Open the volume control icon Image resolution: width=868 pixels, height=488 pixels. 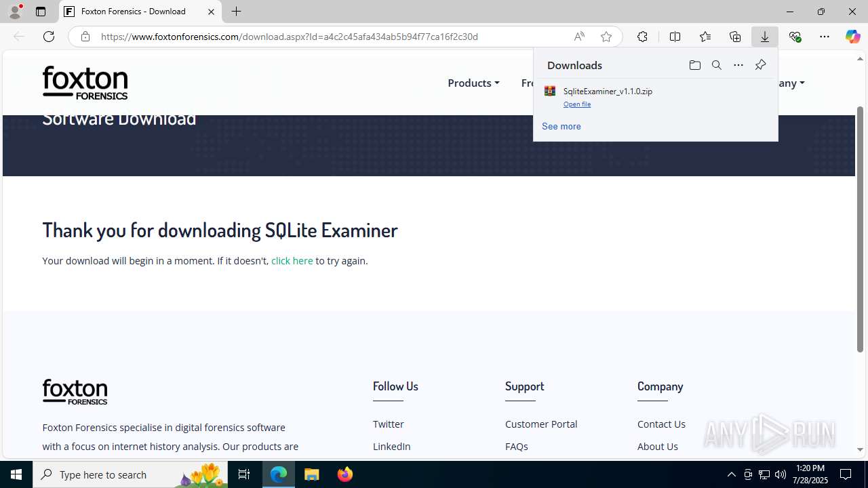[x=780, y=474]
